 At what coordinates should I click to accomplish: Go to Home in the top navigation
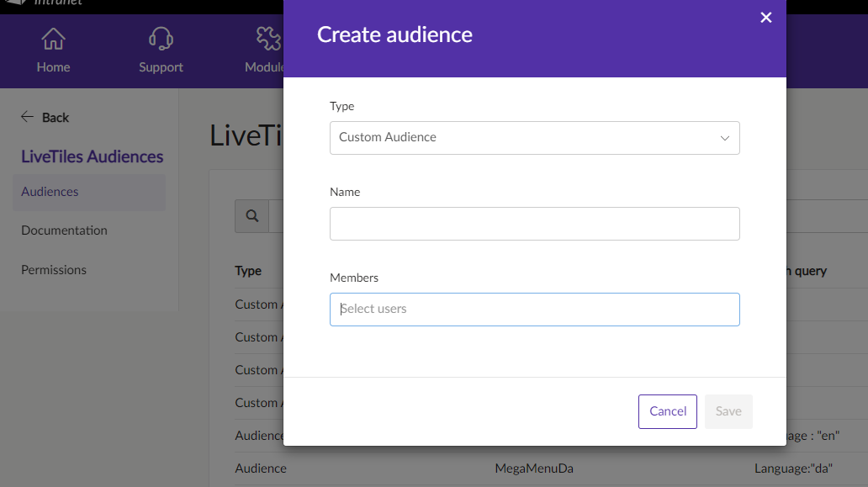[53, 51]
